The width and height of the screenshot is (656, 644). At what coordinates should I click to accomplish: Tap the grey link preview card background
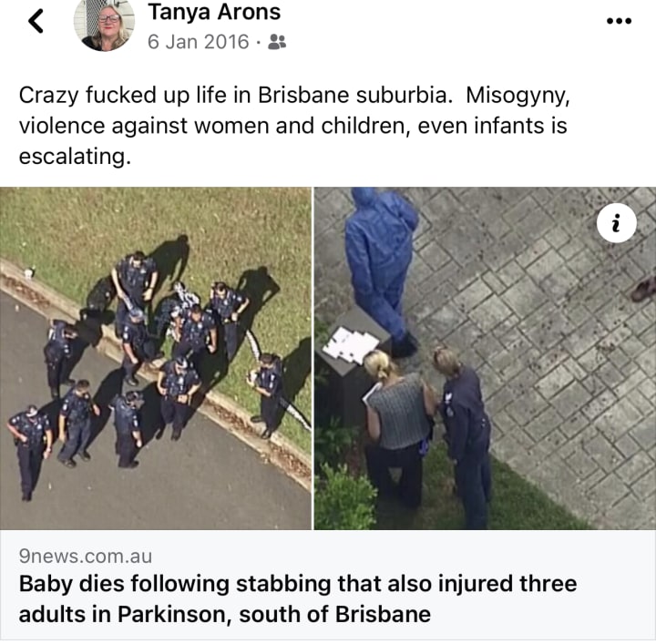tap(328, 585)
